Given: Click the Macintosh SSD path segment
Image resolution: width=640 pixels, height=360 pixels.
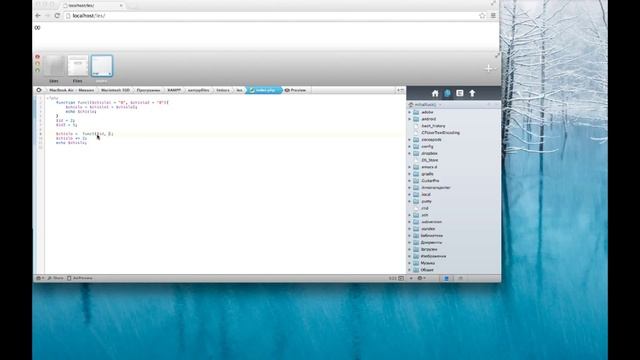Looking at the screenshot, I should point(115,90).
